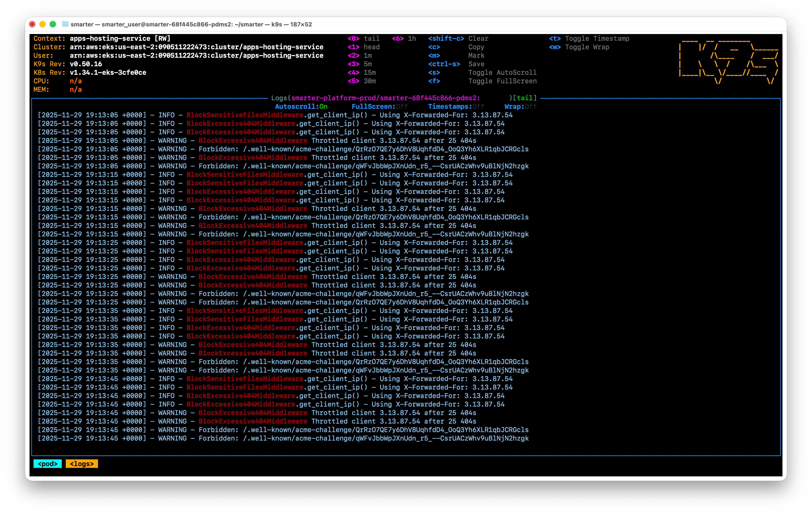Toggle the Autoscroll:On indicator
Screen dimensions: 812x514
(x=301, y=107)
